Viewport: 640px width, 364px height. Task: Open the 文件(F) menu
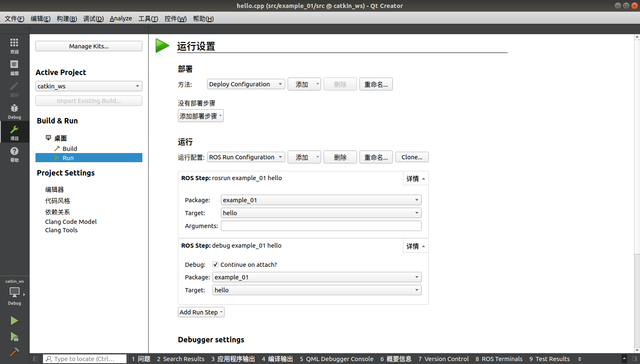[14, 18]
